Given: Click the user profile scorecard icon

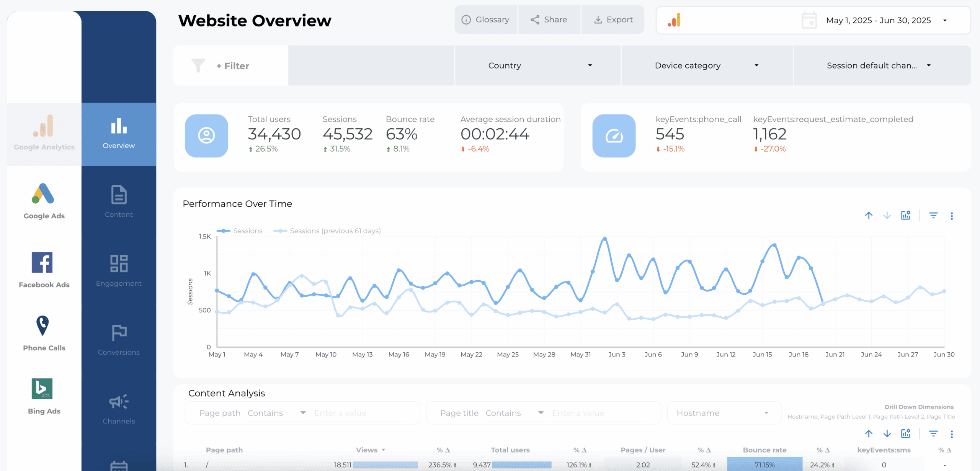Looking at the screenshot, I should [x=206, y=136].
